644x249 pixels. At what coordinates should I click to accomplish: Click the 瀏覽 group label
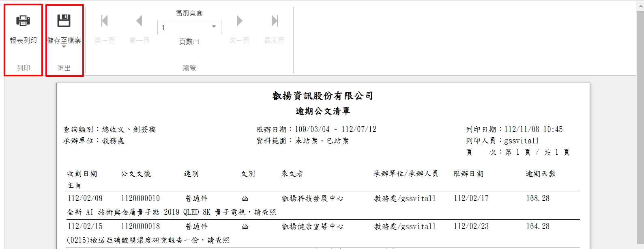[189, 68]
